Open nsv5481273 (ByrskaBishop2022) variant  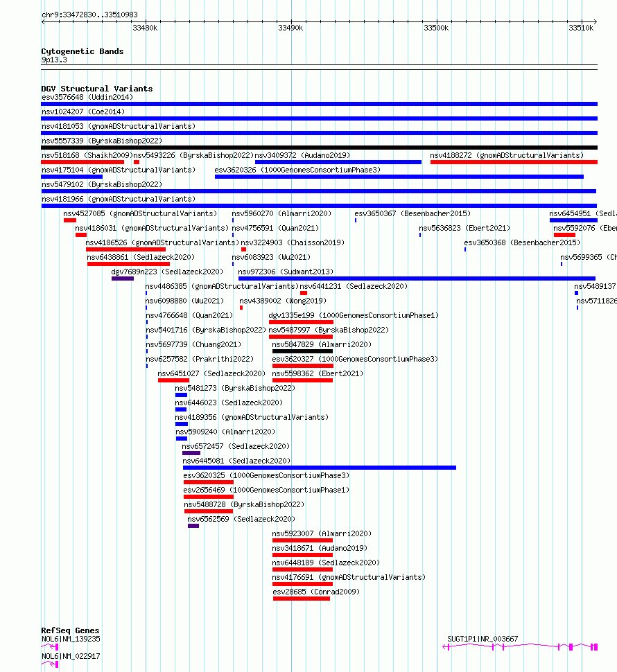(x=235, y=389)
